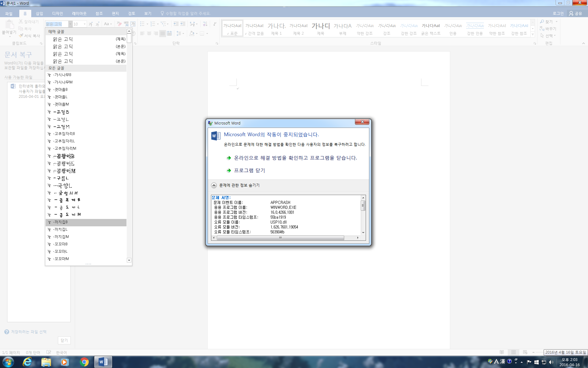Apply the 제목 1 style
Screen dimensions: 588x368
pyautogui.click(x=276, y=29)
